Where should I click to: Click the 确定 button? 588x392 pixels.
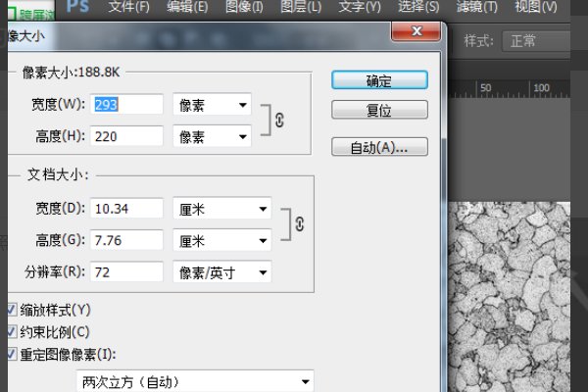[379, 80]
